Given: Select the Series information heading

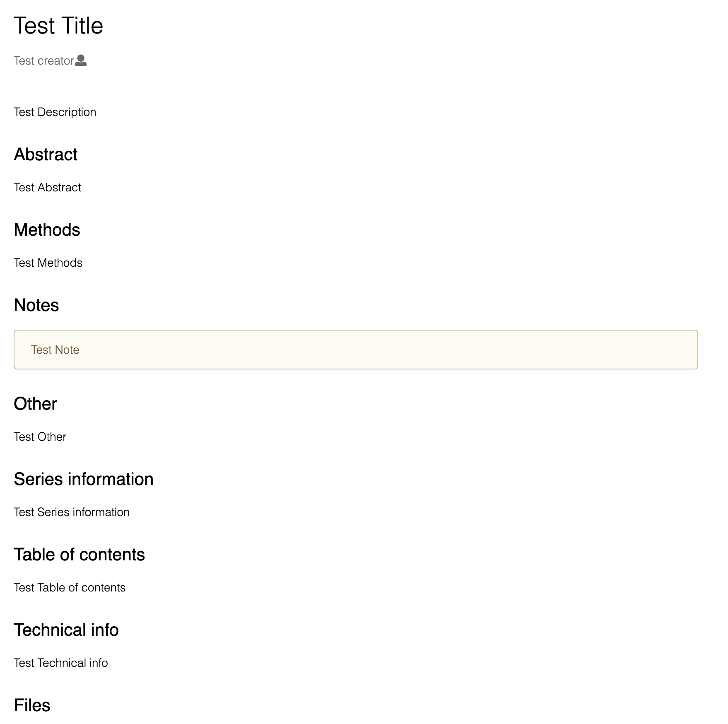Looking at the screenshot, I should 84,479.
